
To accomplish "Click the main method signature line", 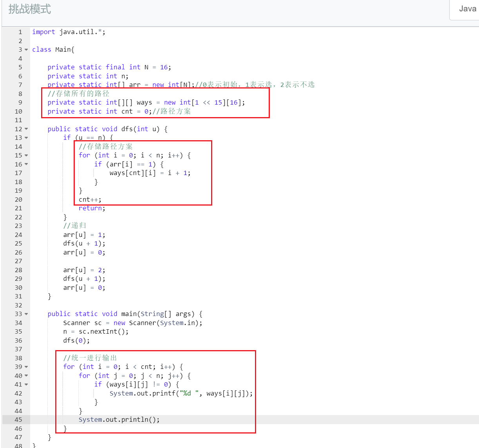I will pos(125,314).
